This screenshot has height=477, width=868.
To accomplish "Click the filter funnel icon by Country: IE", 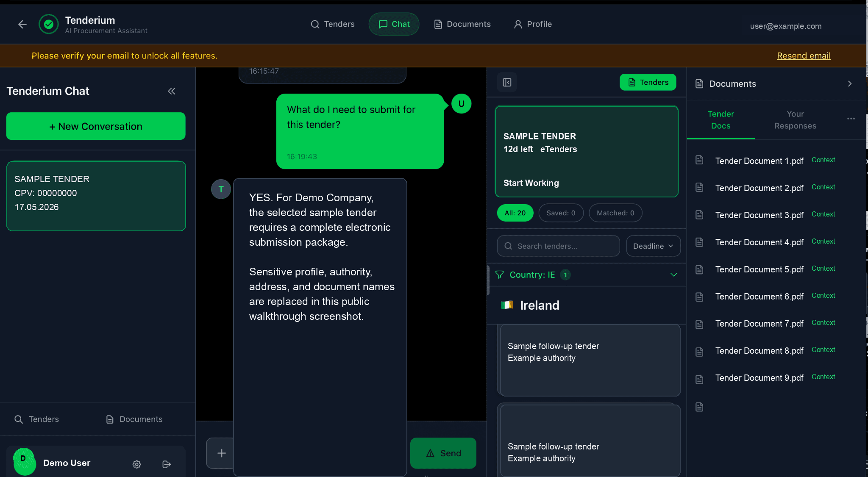I will point(500,275).
